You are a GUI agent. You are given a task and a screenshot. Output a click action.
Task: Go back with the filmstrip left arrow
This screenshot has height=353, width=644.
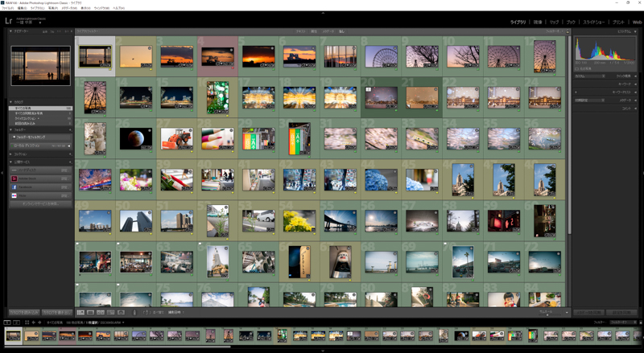tap(34, 322)
